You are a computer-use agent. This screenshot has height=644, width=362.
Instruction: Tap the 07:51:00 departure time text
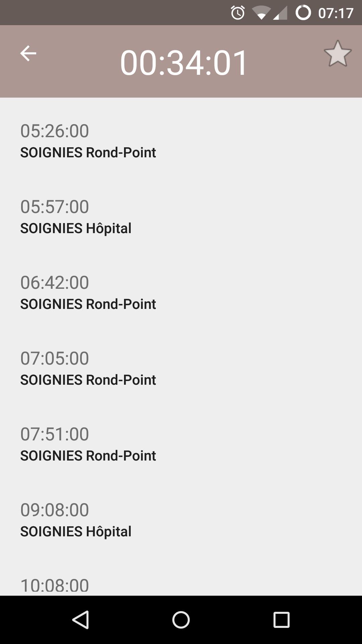coord(55,434)
